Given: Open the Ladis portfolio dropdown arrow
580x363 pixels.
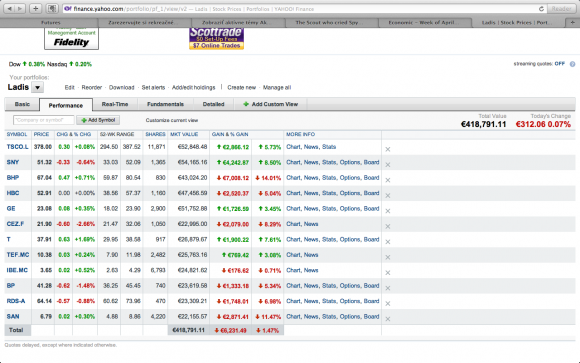Looking at the screenshot, I should click(37, 88).
